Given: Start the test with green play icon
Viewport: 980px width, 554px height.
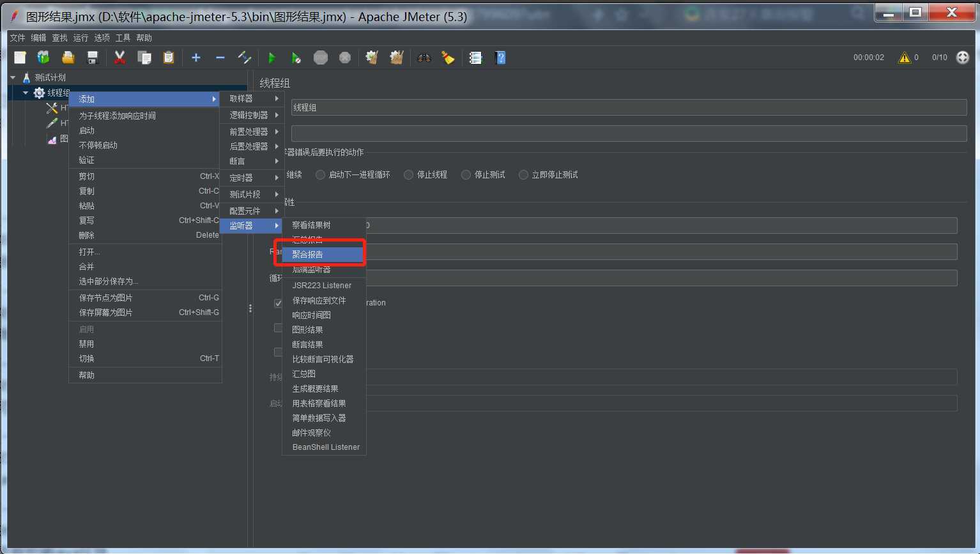Looking at the screenshot, I should tap(272, 58).
